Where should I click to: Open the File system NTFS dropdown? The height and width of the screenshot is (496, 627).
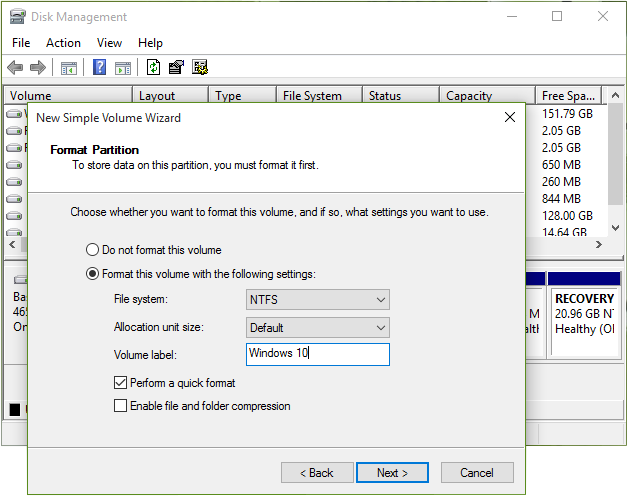pyautogui.click(x=317, y=299)
